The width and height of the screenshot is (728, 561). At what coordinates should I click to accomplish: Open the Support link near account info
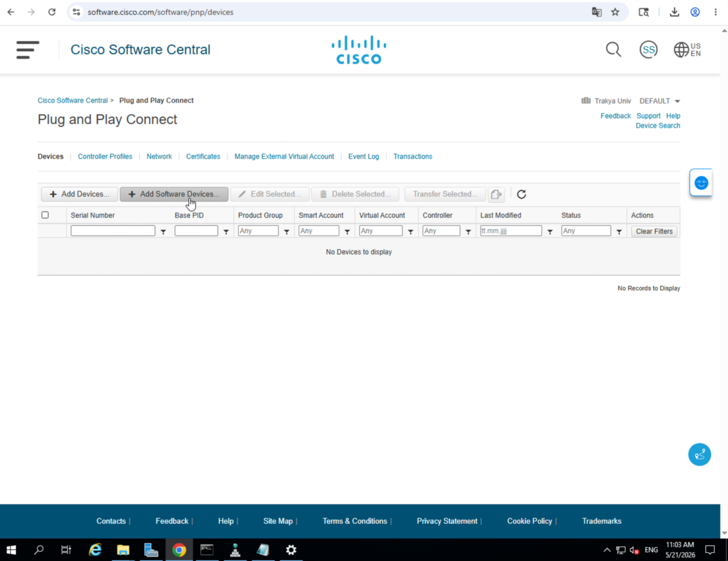[648, 116]
